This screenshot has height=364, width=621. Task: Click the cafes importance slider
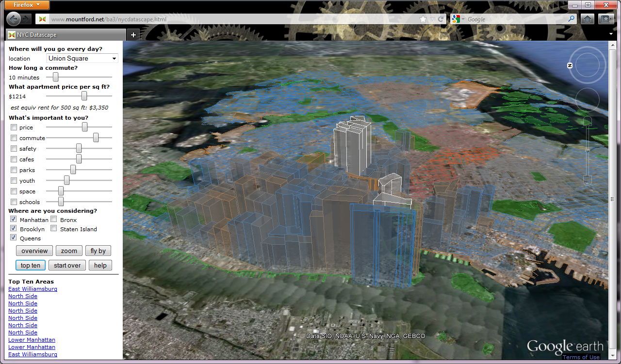[x=79, y=159]
